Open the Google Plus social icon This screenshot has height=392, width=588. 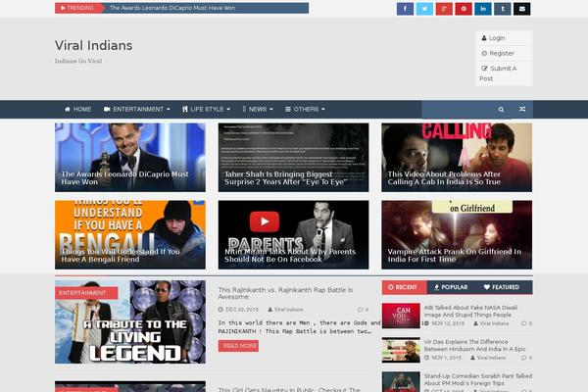(444, 9)
